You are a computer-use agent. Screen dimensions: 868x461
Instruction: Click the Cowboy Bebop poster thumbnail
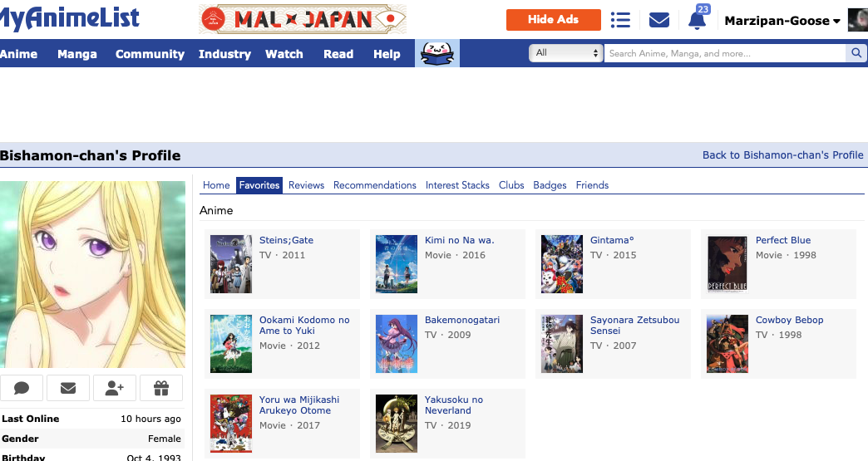(x=727, y=344)
